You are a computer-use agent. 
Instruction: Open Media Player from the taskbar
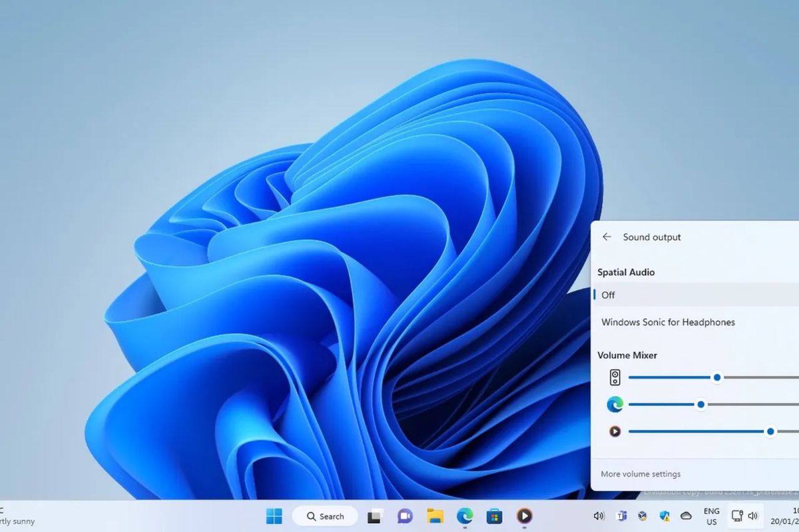pyautogui.click(x=524, y=516)
